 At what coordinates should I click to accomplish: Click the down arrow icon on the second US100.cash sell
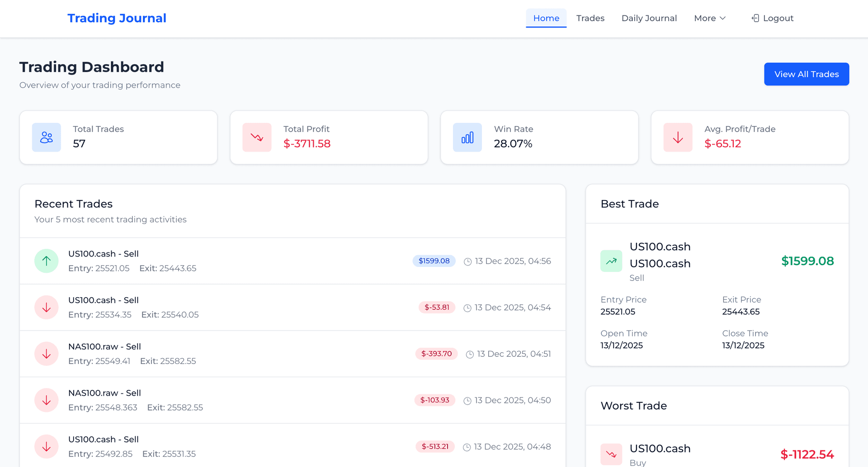(46, 307)
